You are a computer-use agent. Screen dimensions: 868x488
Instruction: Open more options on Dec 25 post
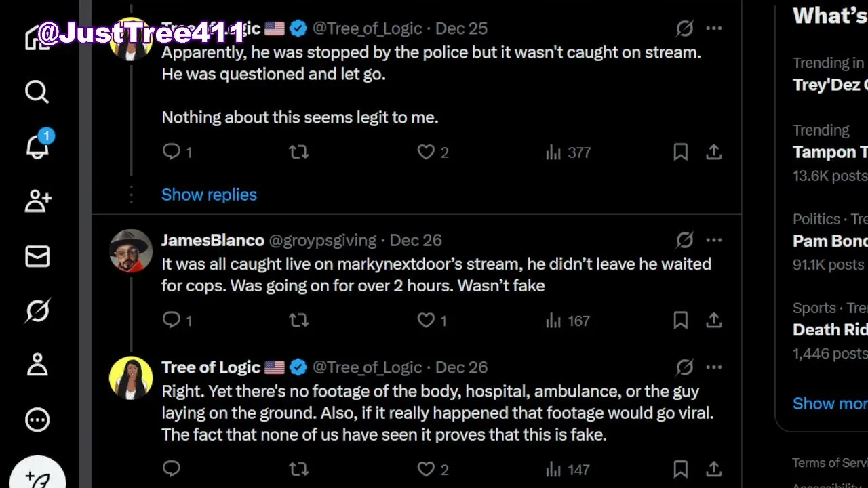coord(713,28)
